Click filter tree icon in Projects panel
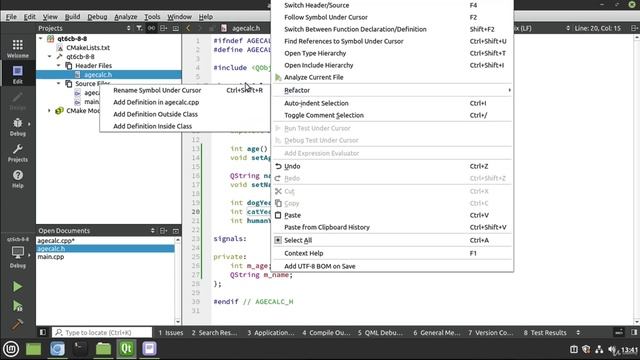Viewport: 640px width, 360px height. 139,28
